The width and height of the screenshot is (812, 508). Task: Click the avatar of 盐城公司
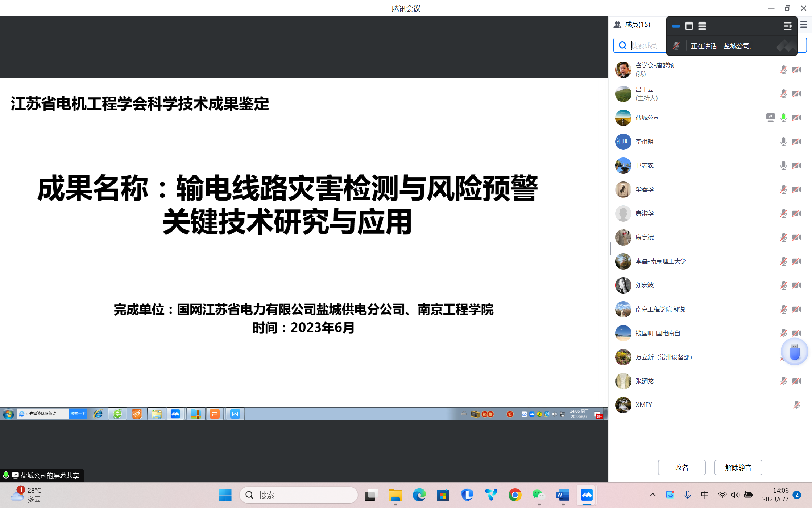pyautogui.click(x=623, y=118)
